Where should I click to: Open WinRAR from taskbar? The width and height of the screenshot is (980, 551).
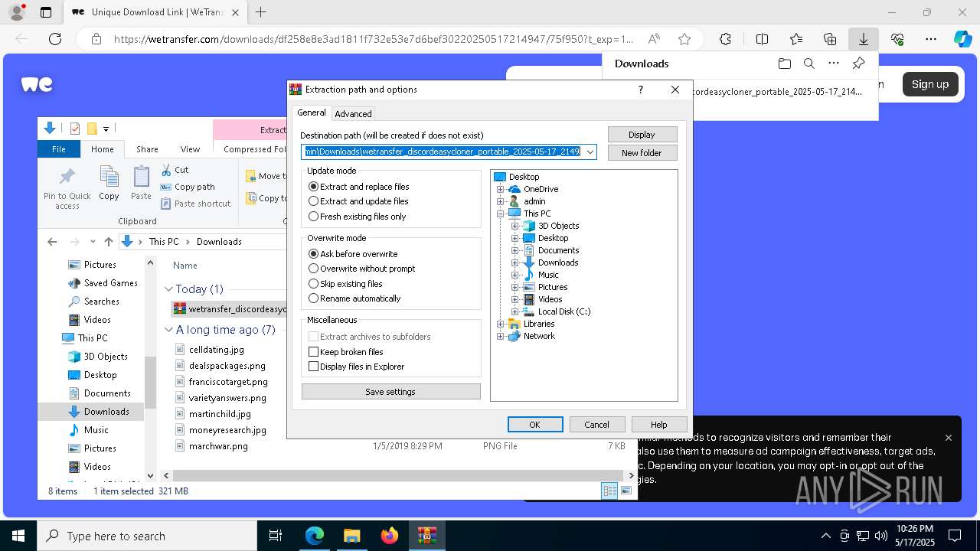[426, 536]
